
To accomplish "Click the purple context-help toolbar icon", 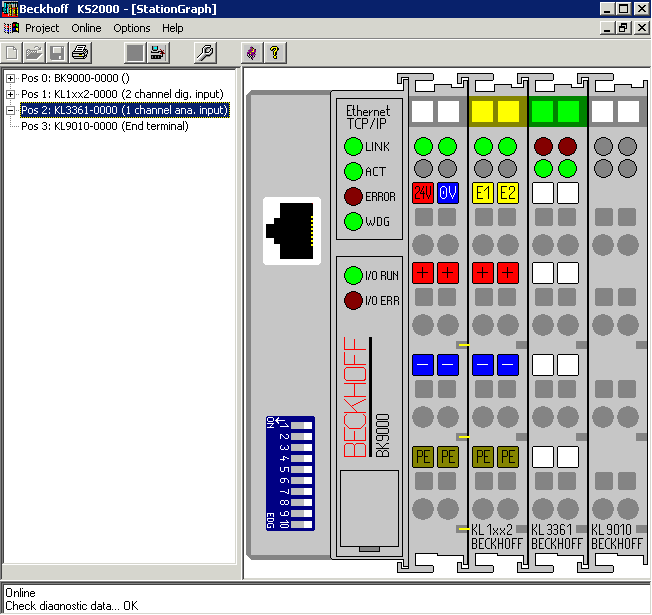I will (252, 53).
